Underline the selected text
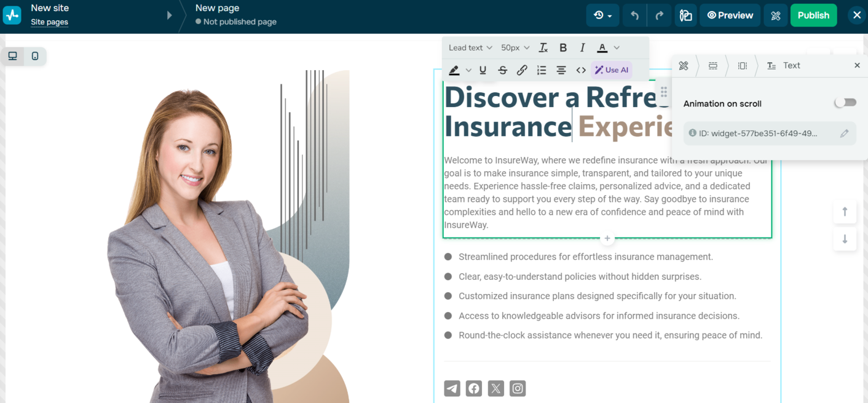868x403 pixels. [x=483, y=70]
